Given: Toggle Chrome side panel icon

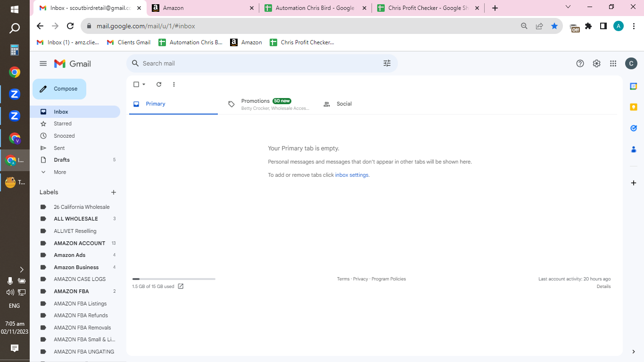Looking at the screenshot, I should point(603,26).
